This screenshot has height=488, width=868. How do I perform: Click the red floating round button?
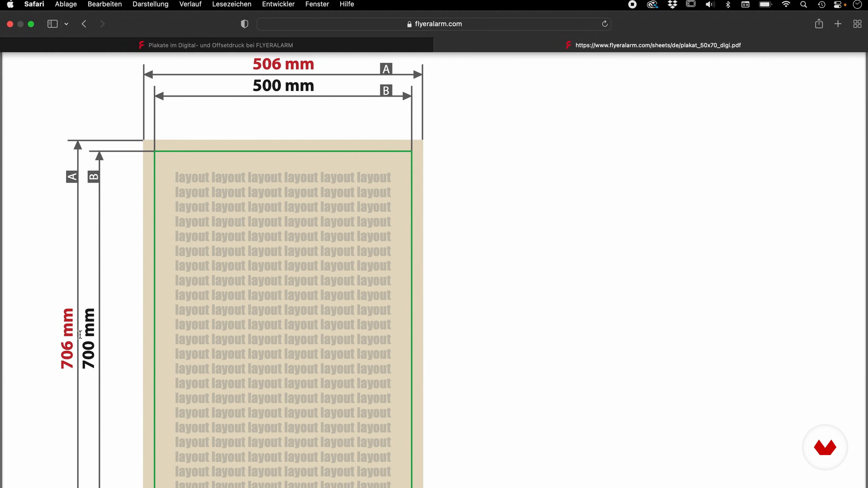(825, 447)
